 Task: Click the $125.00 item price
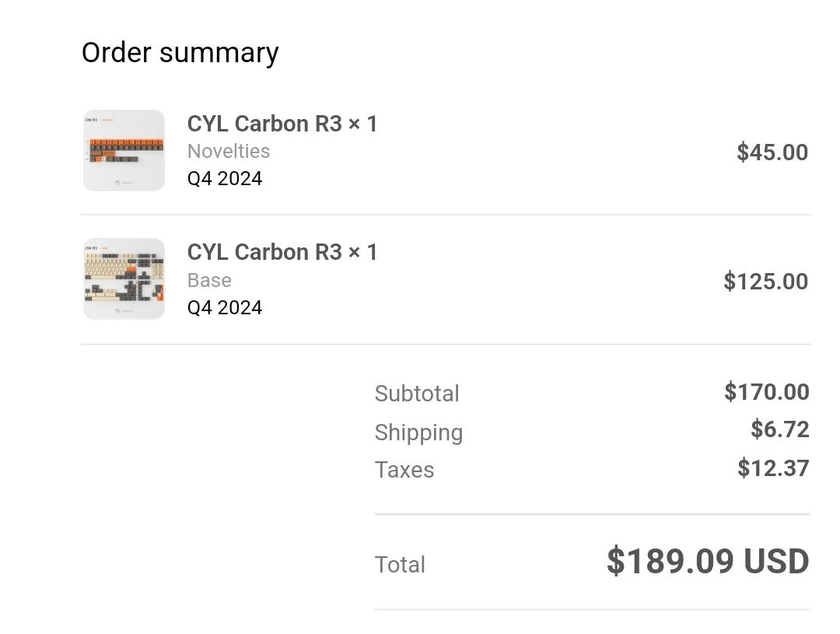[x=765, y=282]
